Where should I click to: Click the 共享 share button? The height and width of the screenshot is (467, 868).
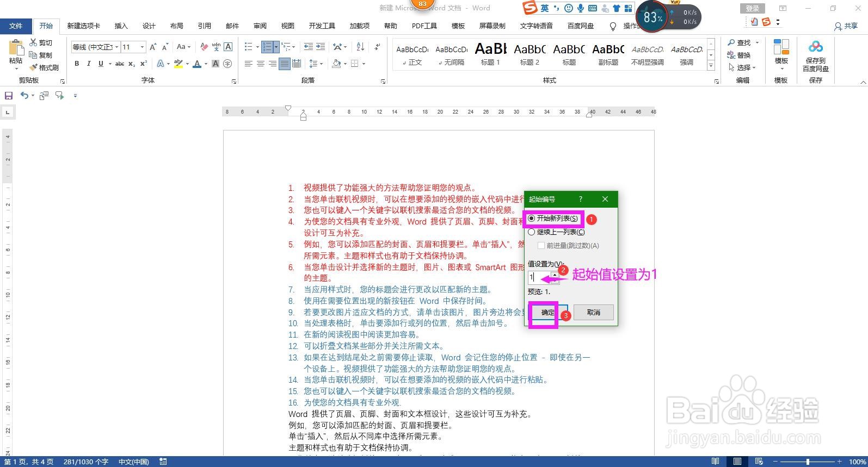pyautogui.click(x=846, y=26)
